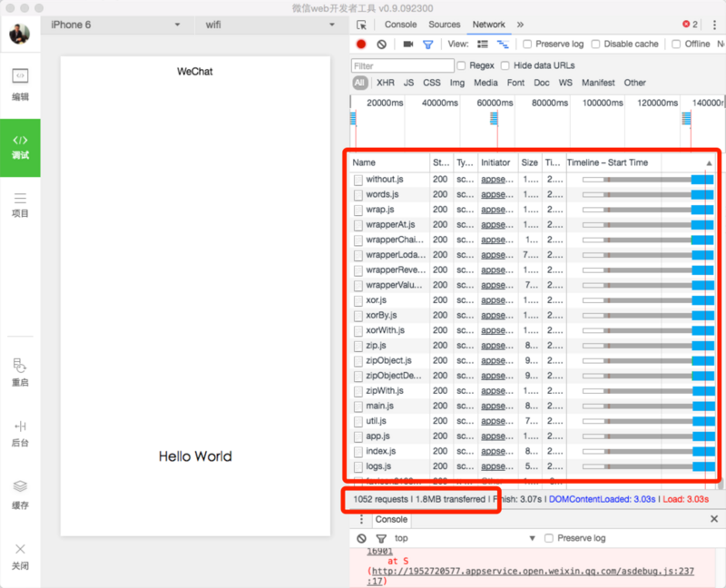Open the 缓存 cache sidebar icon
The image size is (726, 588).
click(20, 495)
